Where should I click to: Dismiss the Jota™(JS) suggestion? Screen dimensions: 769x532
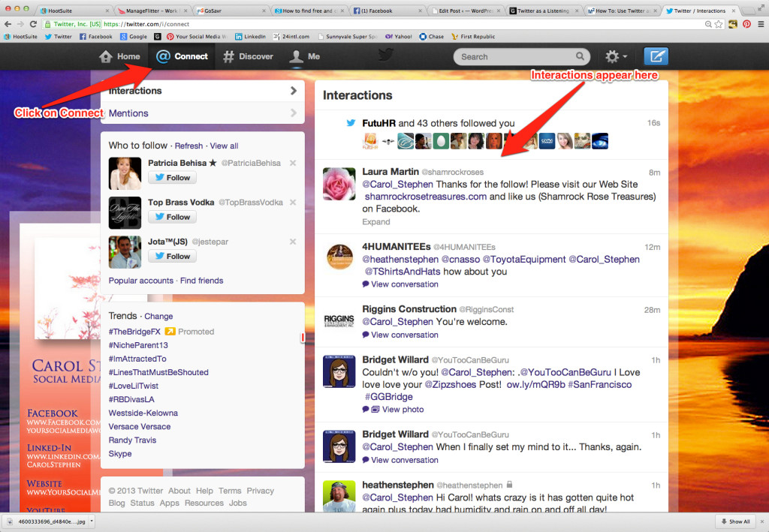click(293, 242)
